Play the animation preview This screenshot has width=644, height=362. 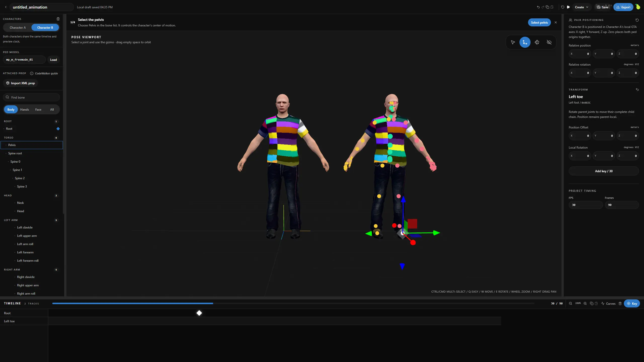pos(568,7)
